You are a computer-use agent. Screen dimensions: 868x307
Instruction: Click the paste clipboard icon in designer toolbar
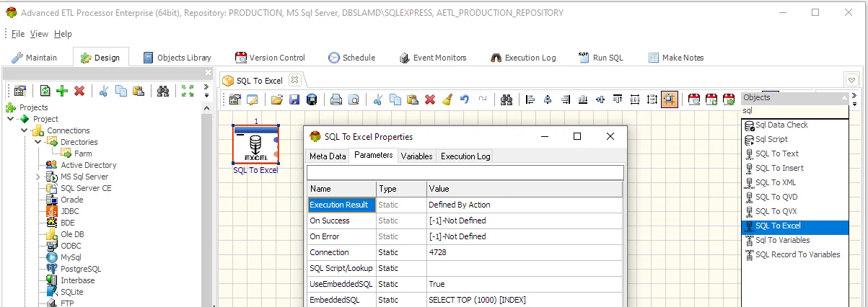(x=413, y=99)
